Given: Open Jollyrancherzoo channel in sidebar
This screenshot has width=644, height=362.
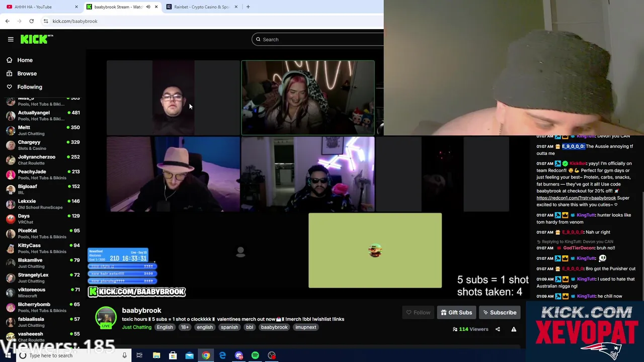Looking at the screenshot, I should [x=43, y=160].
